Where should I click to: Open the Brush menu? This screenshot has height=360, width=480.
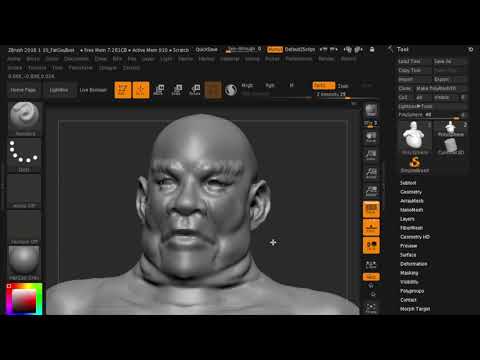point(33,59)
